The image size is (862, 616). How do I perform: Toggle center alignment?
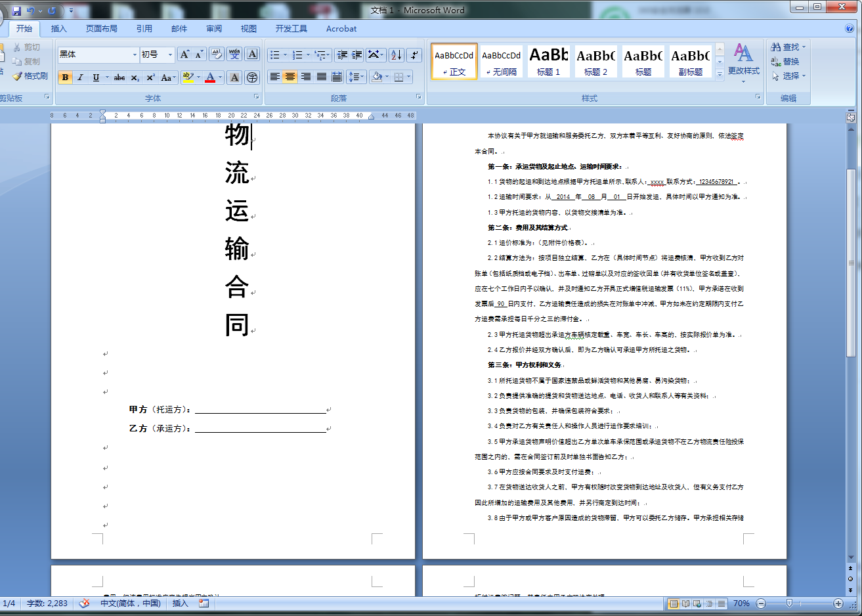click(290, 77)
